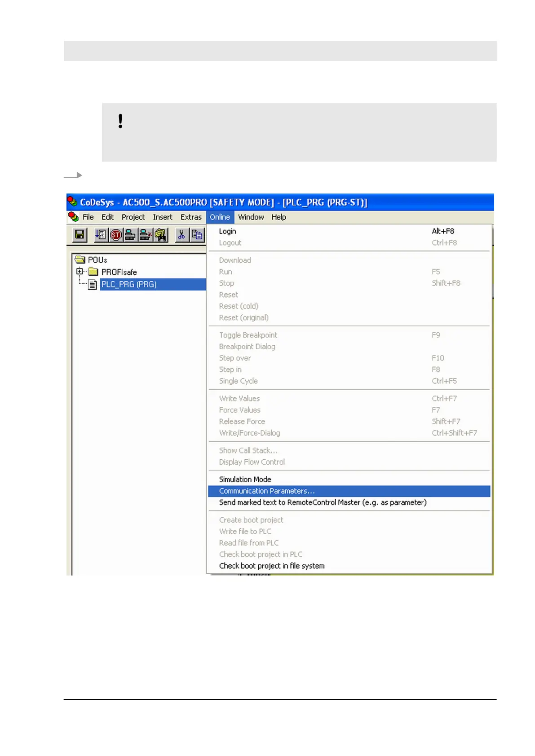Click the Login computer toolbar icon
The width and height of the screenshot is (535, 756).
pyautogui.click(x=130, y=235)
